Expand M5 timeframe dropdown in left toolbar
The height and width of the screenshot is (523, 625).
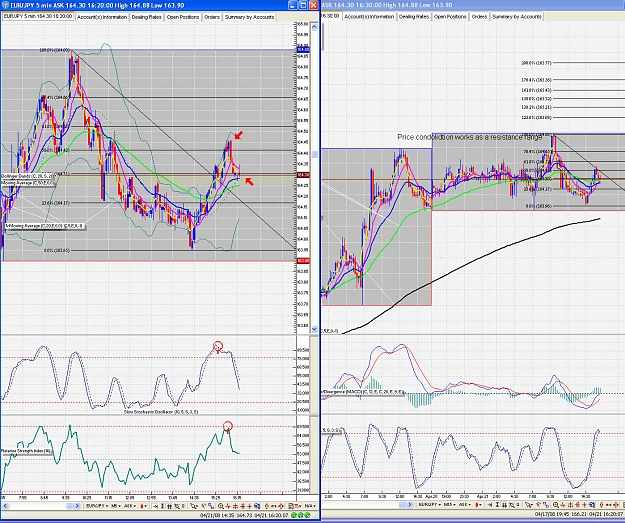click(116, 506)
